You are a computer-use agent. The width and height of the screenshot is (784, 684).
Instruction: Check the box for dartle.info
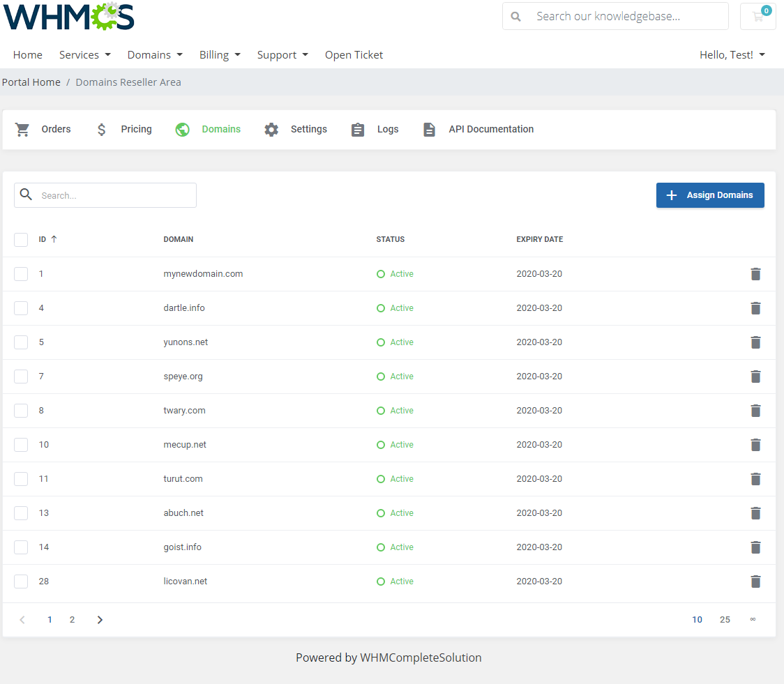[x=21, y=308]
